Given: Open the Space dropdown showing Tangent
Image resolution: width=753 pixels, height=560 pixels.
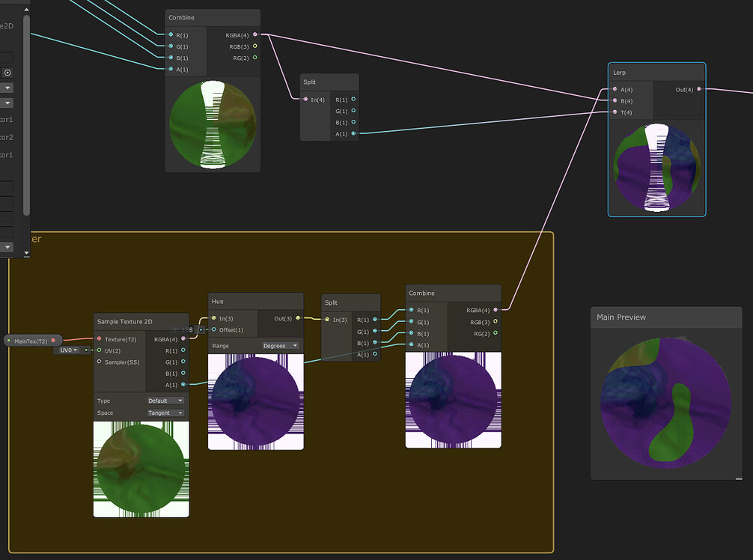Looking at the screenshot, I should [164, 413].
